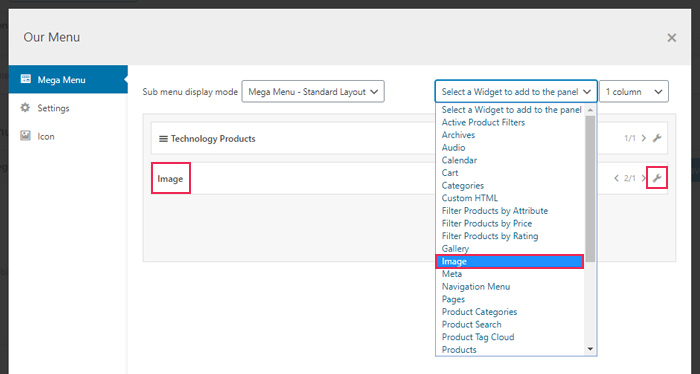Select Cart widget

point(511,173)
